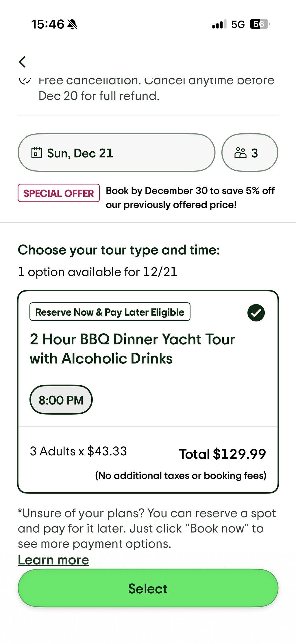The width and height of the screenshot is (296, 644).
Task: Tap the 15:46 status bar clock
Action: click(x=47, y=24)
